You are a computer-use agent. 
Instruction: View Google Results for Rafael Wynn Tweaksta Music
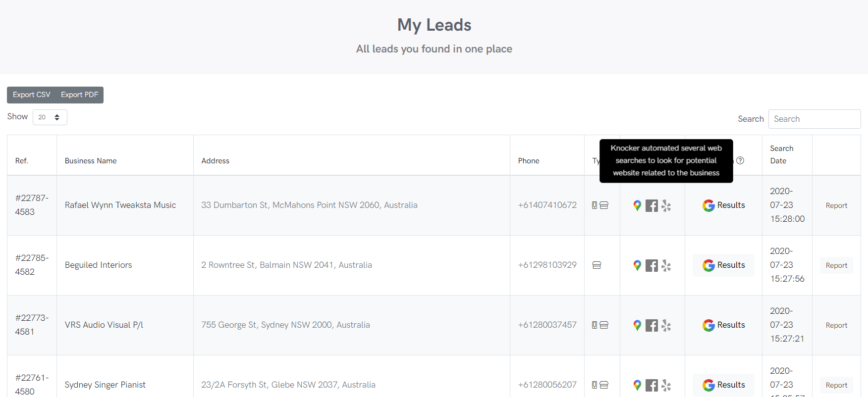(x=723, y=205)
